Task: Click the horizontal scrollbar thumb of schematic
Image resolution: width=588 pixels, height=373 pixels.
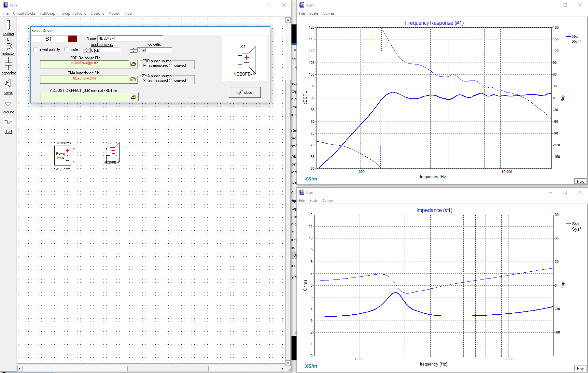Action: [168, 368]
